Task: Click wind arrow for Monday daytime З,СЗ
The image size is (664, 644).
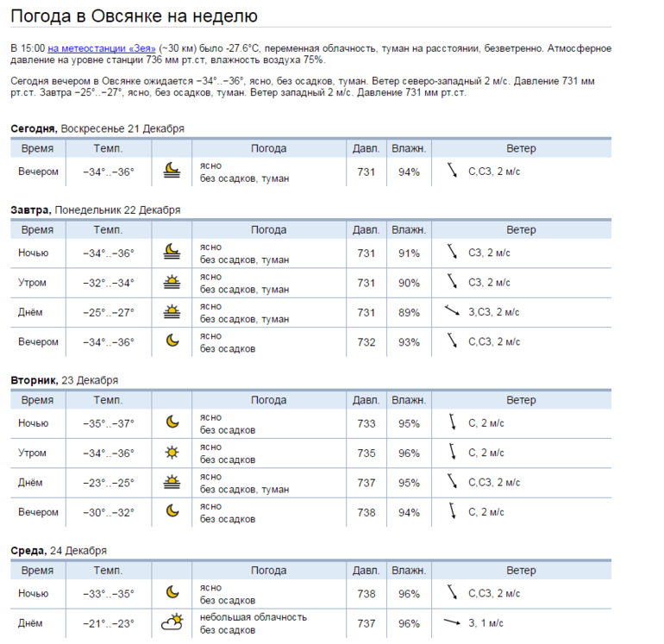Action: click(452, 310)
